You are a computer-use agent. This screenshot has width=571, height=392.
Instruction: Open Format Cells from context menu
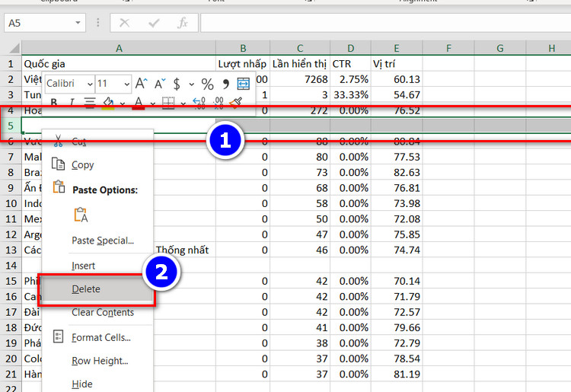pyautogui.click(x=97, y=337)
